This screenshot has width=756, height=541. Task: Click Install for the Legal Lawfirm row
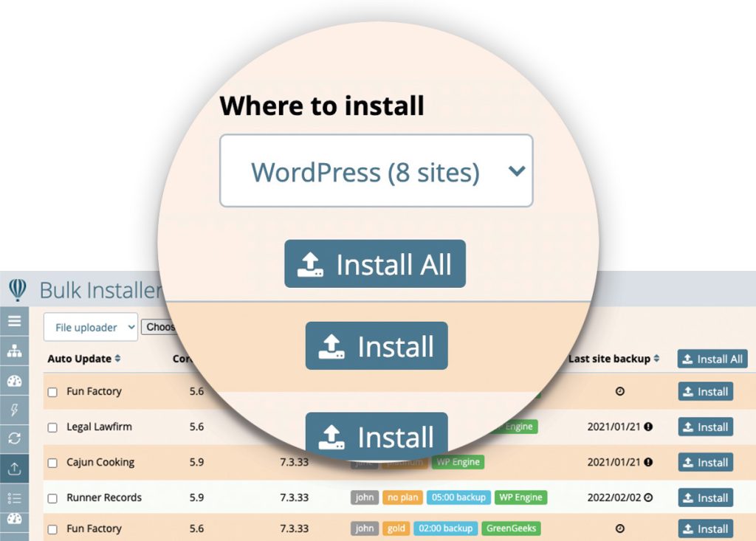point(705,427)
